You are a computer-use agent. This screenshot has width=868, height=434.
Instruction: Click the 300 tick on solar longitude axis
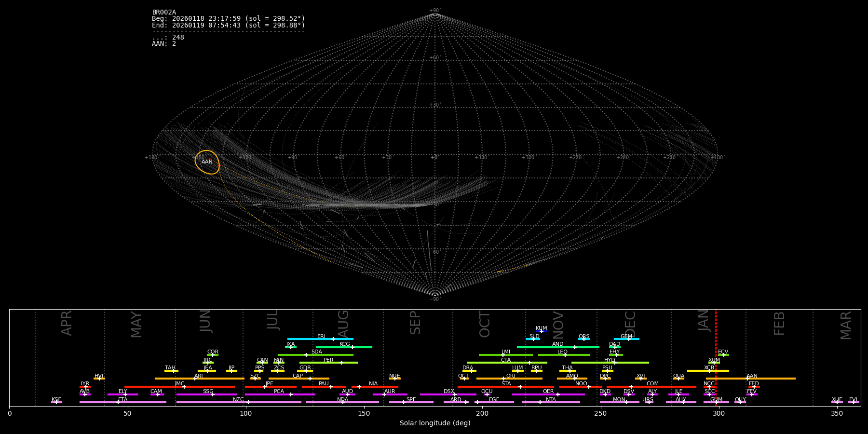(x=719, y=413)
